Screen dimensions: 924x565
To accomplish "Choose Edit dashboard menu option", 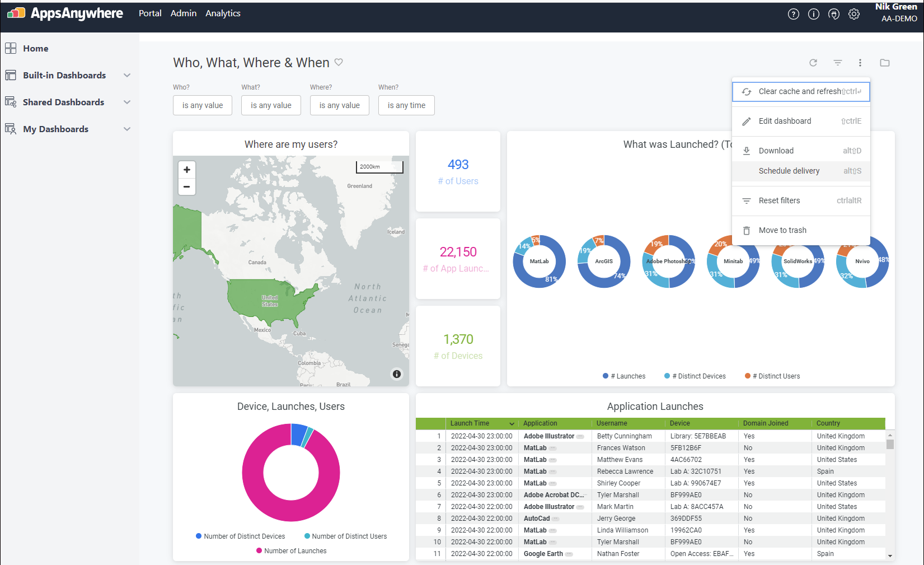I will 785,121.
